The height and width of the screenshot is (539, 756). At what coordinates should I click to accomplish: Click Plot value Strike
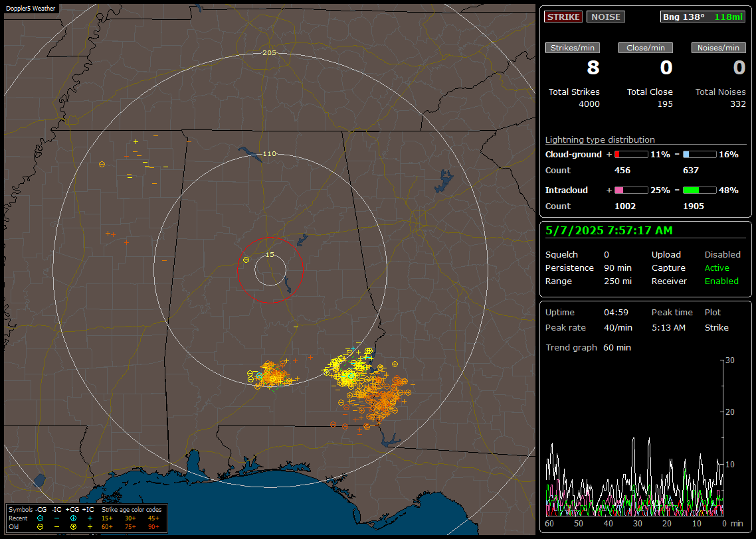pyautogui.click(x=716, y=327)
